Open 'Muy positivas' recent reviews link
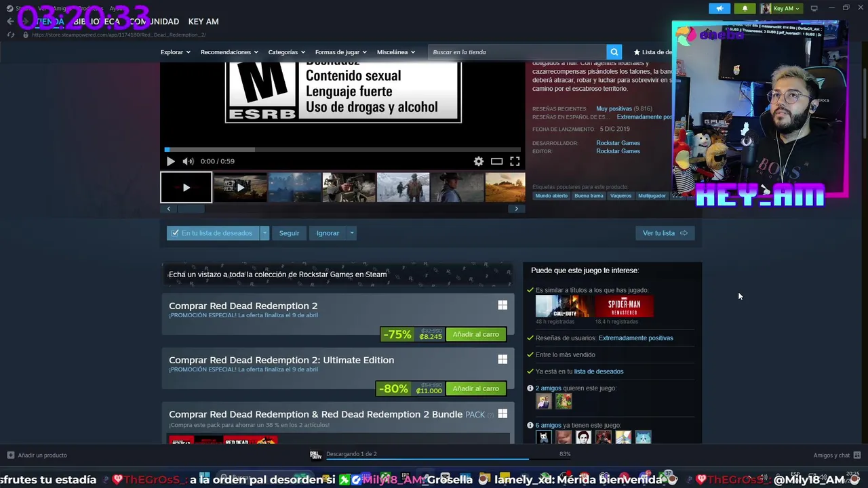Screen dimensions: 868x488 [614, 108]
